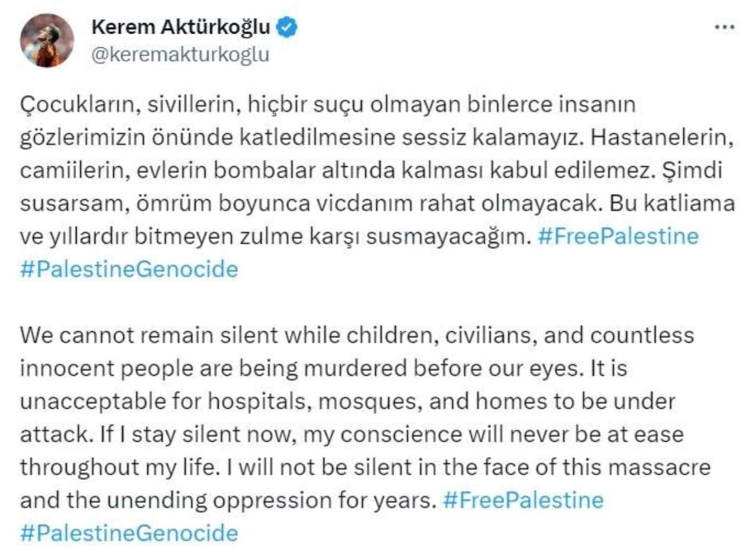Open the three-dot more options menu
The width and height of the screenshot is (755, 560).
click(724, 28)
